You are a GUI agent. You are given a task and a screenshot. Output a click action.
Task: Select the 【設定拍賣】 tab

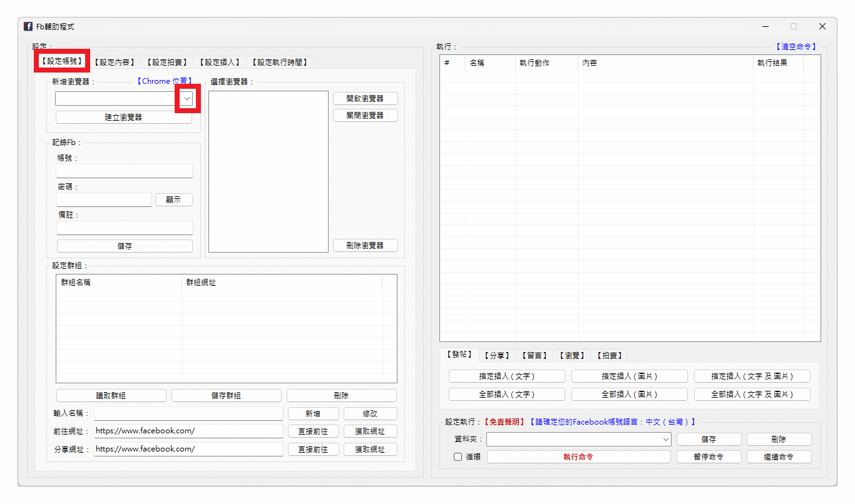(x=167, y=62)
